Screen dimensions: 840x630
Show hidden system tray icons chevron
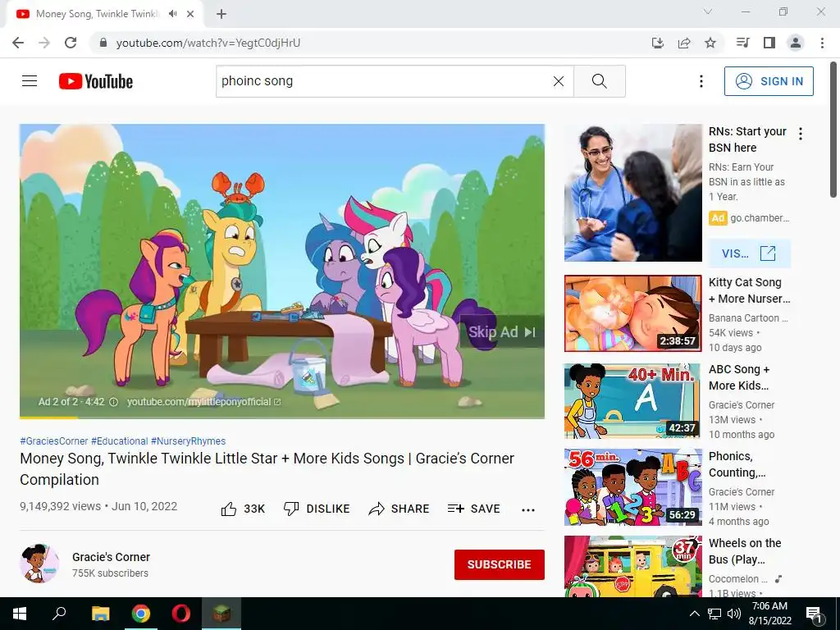[x=694, y=614]
